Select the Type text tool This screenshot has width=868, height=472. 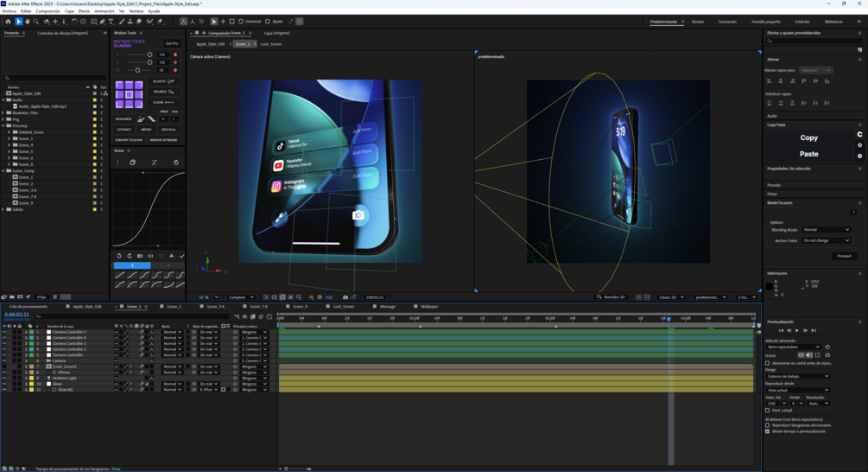[111, 22]
